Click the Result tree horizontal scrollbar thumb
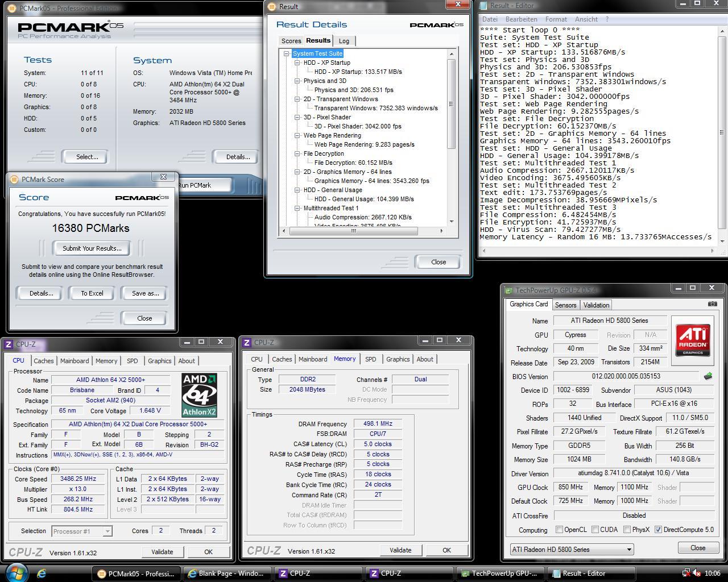728x582 pixels. 353,231
